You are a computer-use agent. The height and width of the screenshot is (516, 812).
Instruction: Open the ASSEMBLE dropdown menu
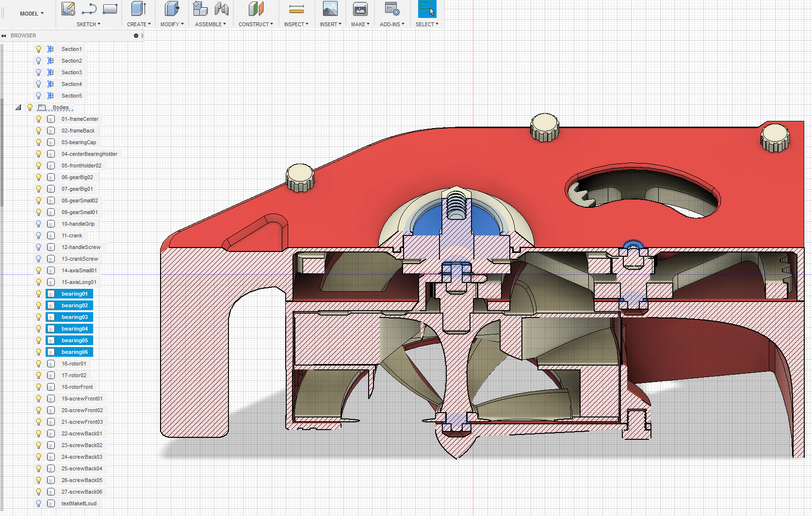point(211,24)
